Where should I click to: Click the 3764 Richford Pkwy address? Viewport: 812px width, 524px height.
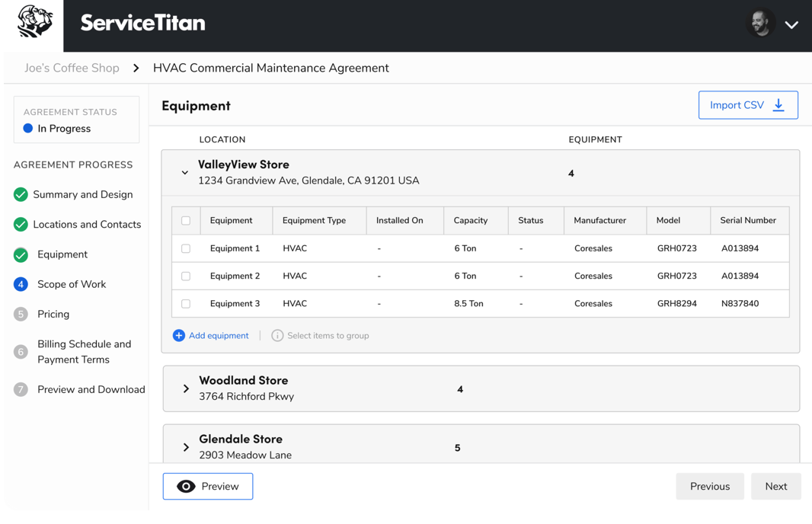247,397
